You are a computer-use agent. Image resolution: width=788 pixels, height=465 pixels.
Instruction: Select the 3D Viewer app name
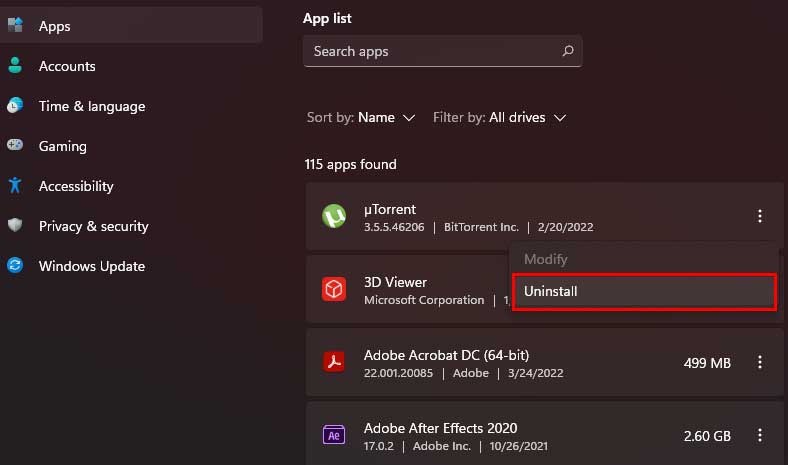[396, 282]
